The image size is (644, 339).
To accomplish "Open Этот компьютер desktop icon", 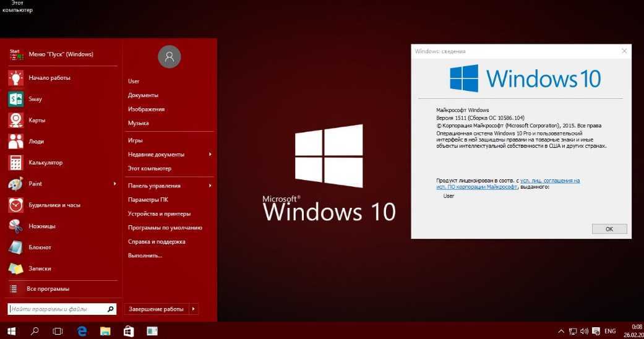I will tap(17, 7).
